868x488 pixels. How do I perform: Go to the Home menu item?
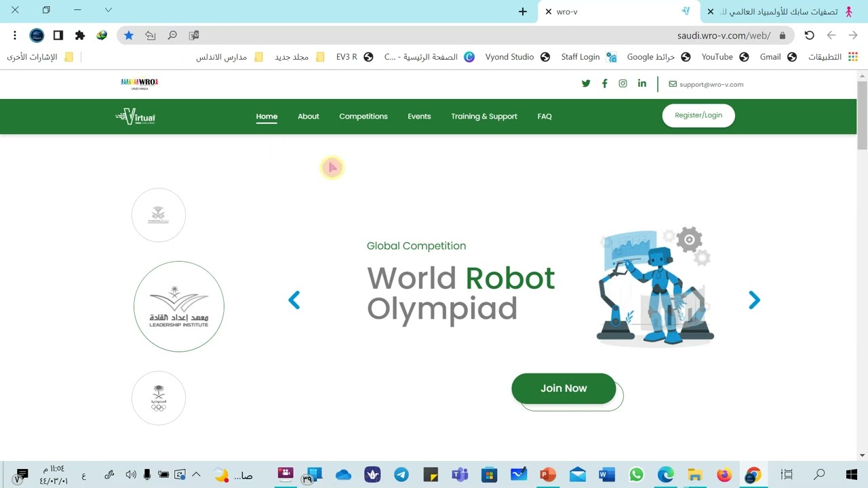[x=267, y=117]
